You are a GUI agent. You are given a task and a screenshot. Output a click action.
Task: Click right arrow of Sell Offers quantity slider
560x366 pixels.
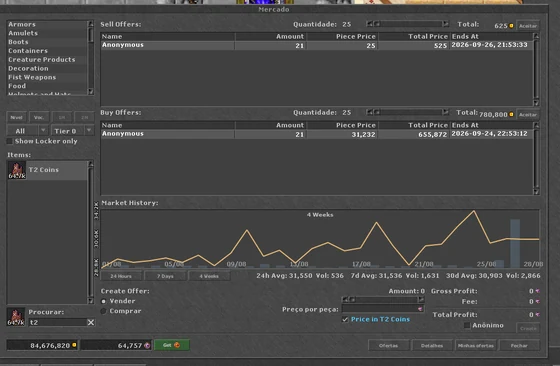(x=445, y=24)
